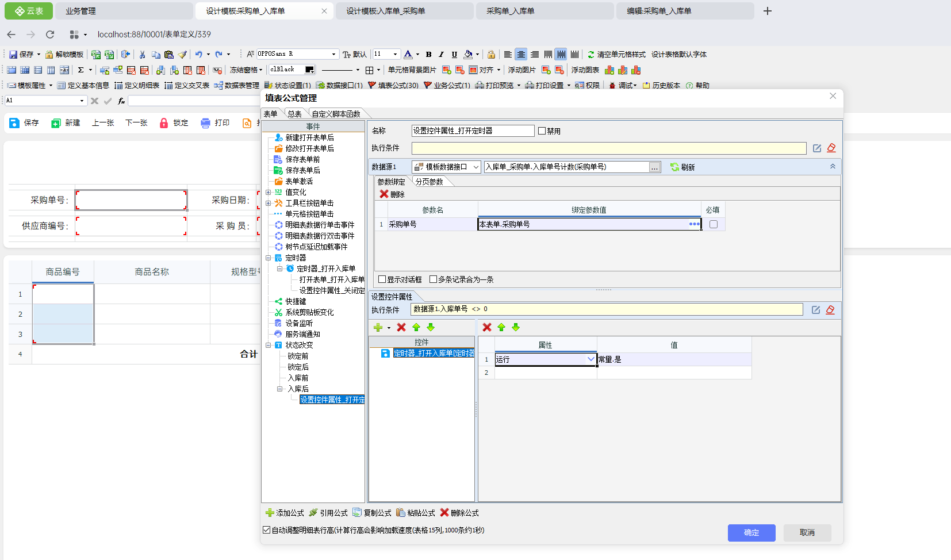Click the 取消 button

click(807, 533)
